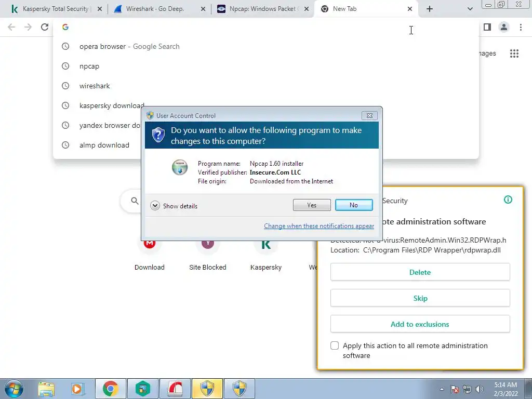Open Windows Start button
The height and width of the screenshot is (399, 532).
14,389
